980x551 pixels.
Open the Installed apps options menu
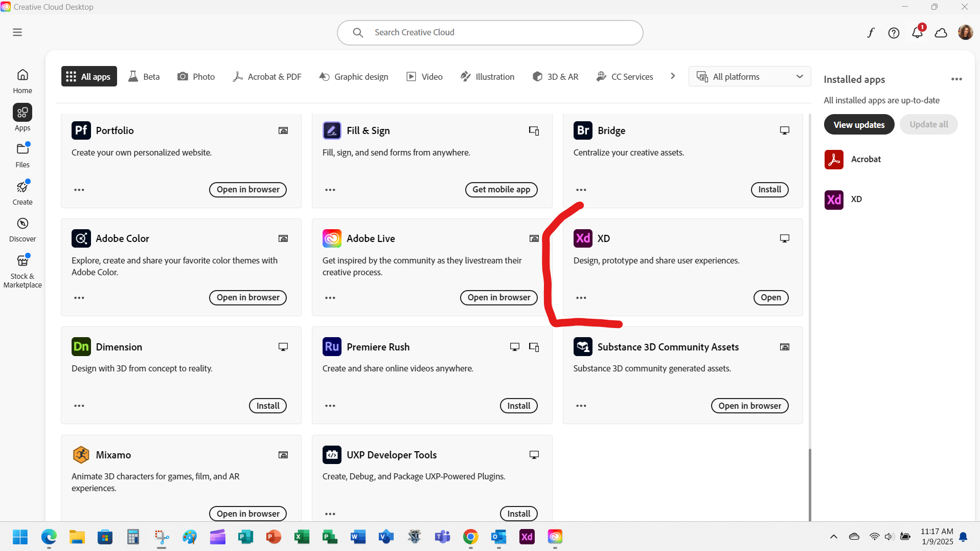(x=956, y=79)
